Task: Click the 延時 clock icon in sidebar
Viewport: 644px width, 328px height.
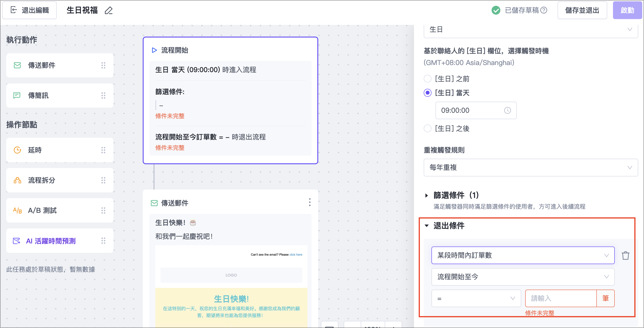Action: coord(17,150)
